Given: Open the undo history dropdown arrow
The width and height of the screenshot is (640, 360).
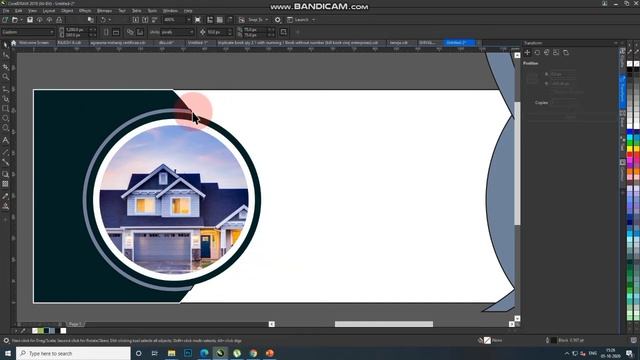Looking at the screenshot, I should pos(109,20).
